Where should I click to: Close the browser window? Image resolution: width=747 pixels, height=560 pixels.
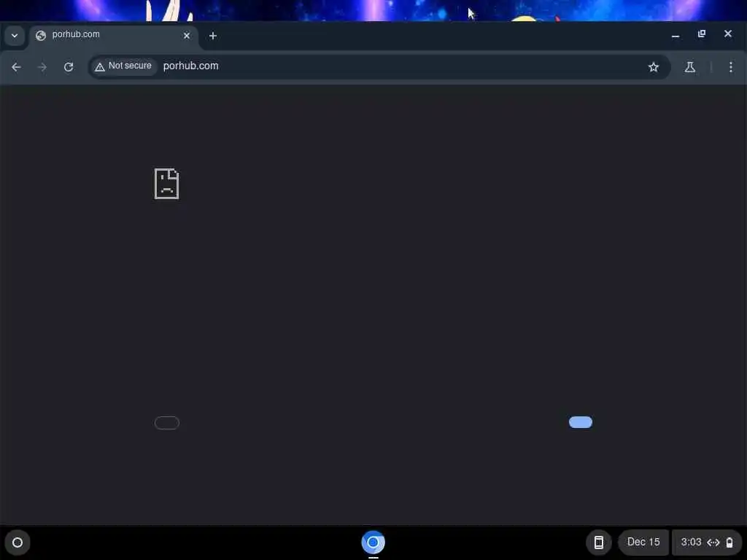pyautogui.click(x=728, y=34)
